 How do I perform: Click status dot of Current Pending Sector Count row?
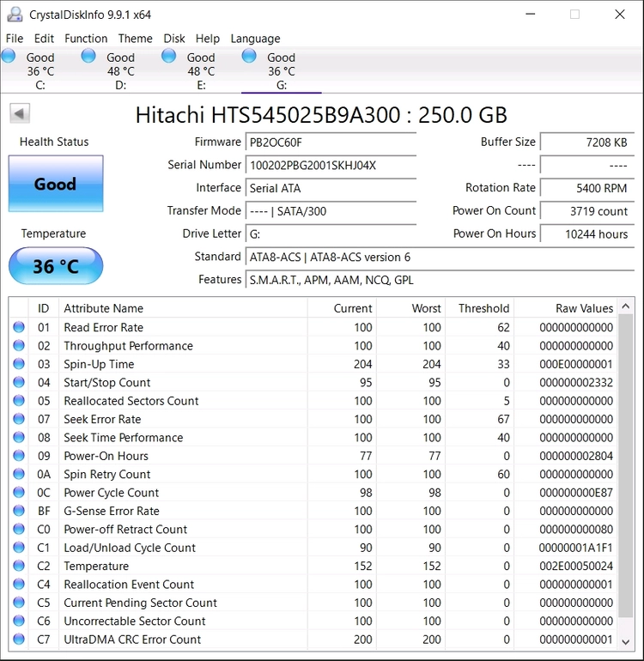(19, 603)
